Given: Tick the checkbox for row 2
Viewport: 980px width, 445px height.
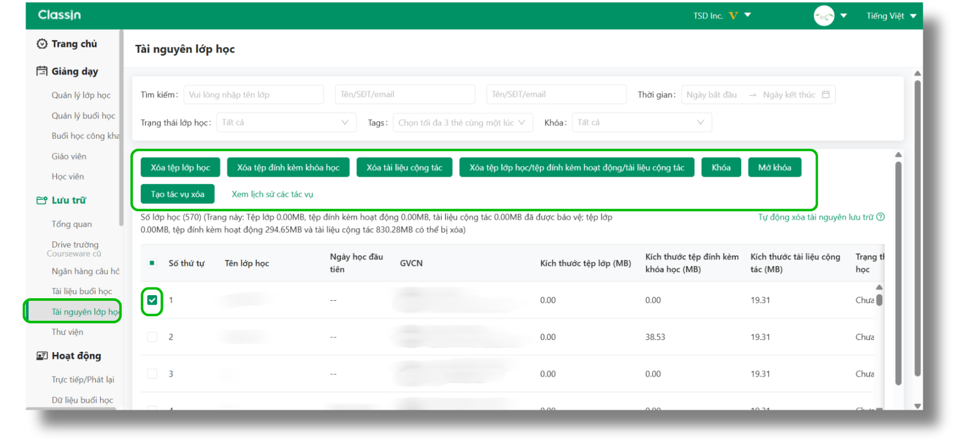Looking at the screenshot, I should (x=152, y=337).
